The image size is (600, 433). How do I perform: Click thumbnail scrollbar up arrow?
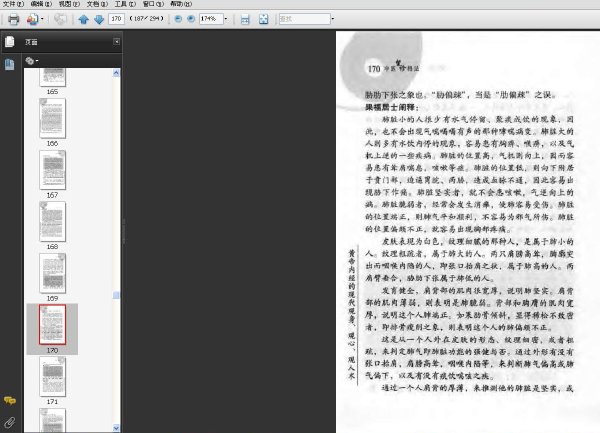tap(116, 73)
